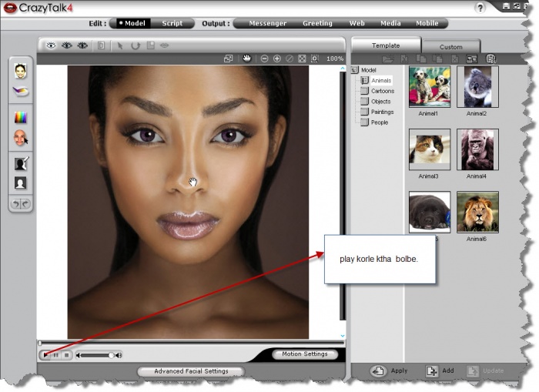The height and width of the screenshot is (392, 539).
Task: Click the zoom in plus icon
Action: tap(277, 59)
